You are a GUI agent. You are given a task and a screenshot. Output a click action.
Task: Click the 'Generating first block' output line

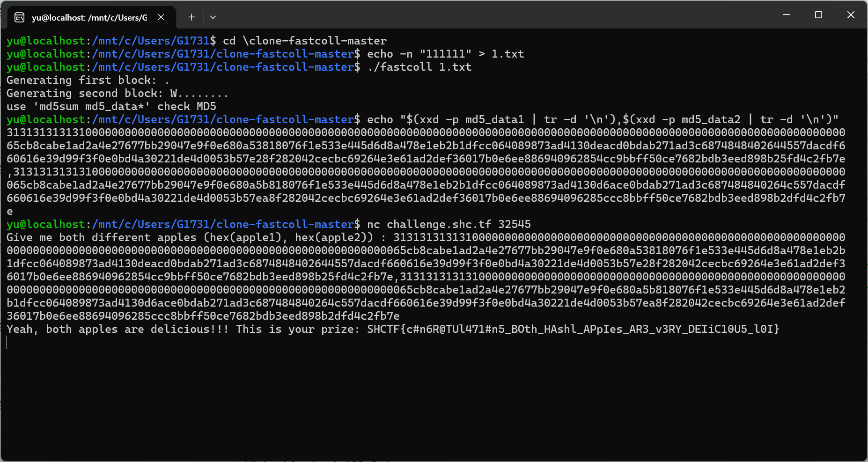[88, 80]
